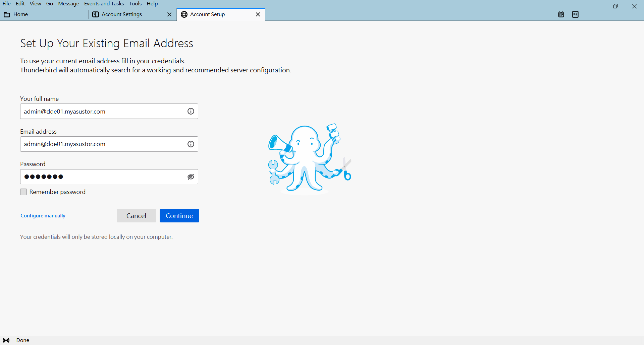Enable Remember password checkbox
Screen dimensions: 644x345
23,192
